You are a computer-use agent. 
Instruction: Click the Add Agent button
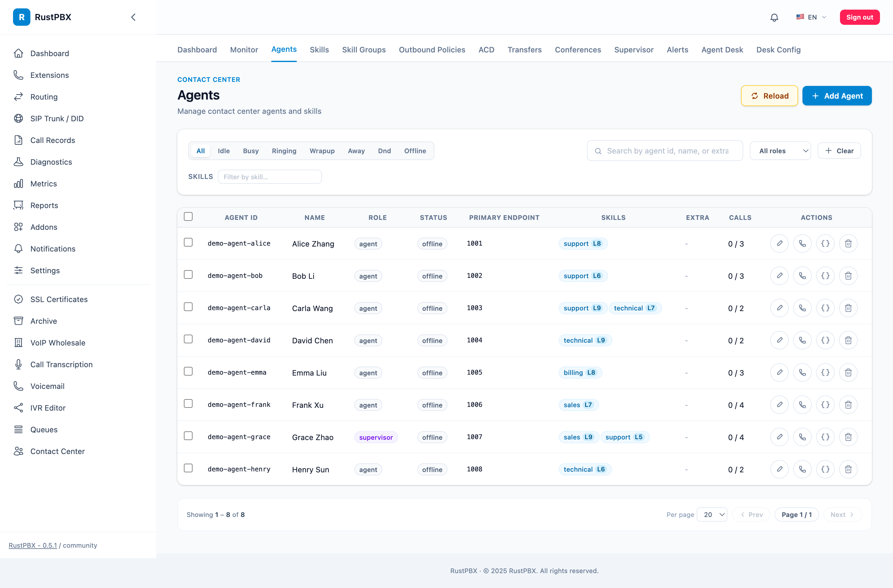[837, 96]
